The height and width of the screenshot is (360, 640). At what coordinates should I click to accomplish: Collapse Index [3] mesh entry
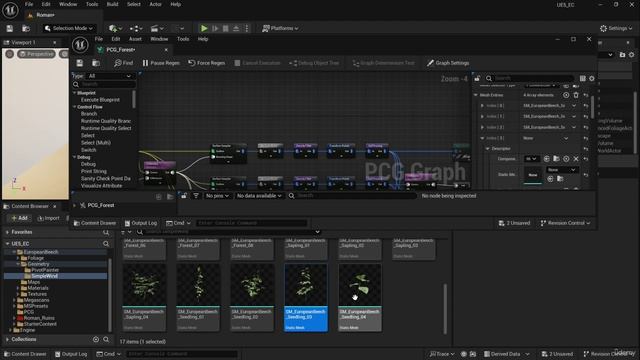click(x=482, y=138)
